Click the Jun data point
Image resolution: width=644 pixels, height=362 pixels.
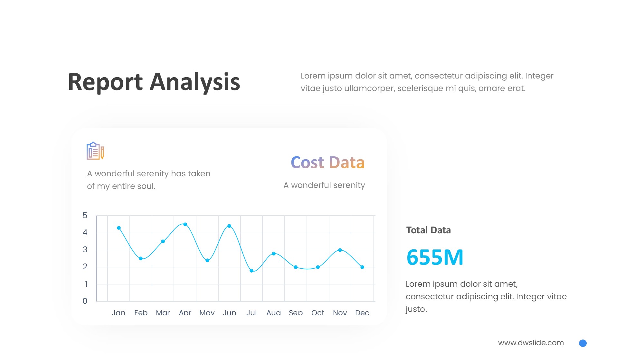point(229,226)
